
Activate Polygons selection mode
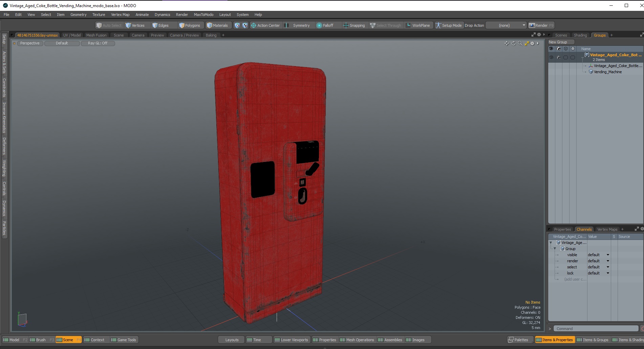coord(190,25)
